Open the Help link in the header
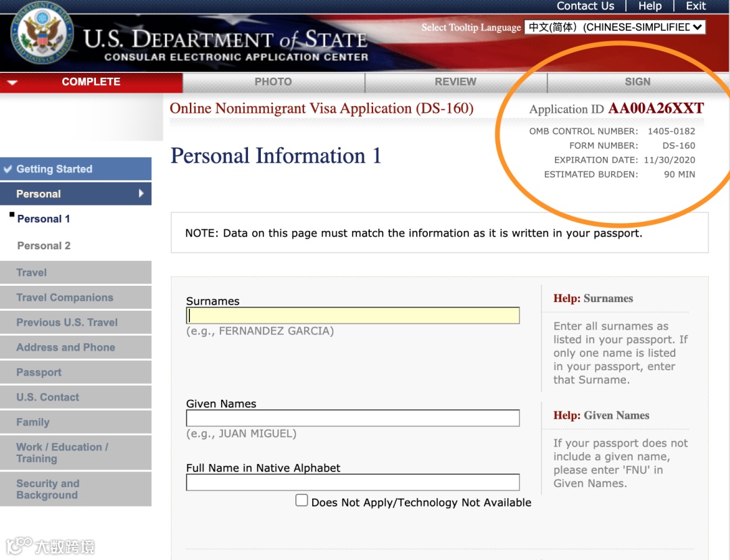 (650, 6)
